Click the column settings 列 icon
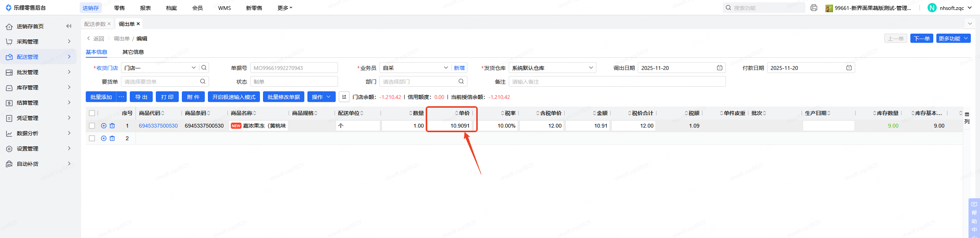Image resolution: width=980 pixels, height=238 pixels. 967,118
